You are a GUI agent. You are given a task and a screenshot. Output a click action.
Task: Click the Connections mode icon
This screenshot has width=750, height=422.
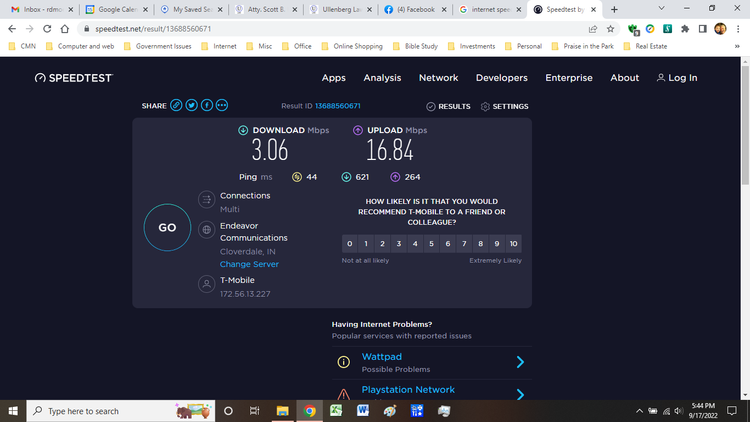coord(207,200)
